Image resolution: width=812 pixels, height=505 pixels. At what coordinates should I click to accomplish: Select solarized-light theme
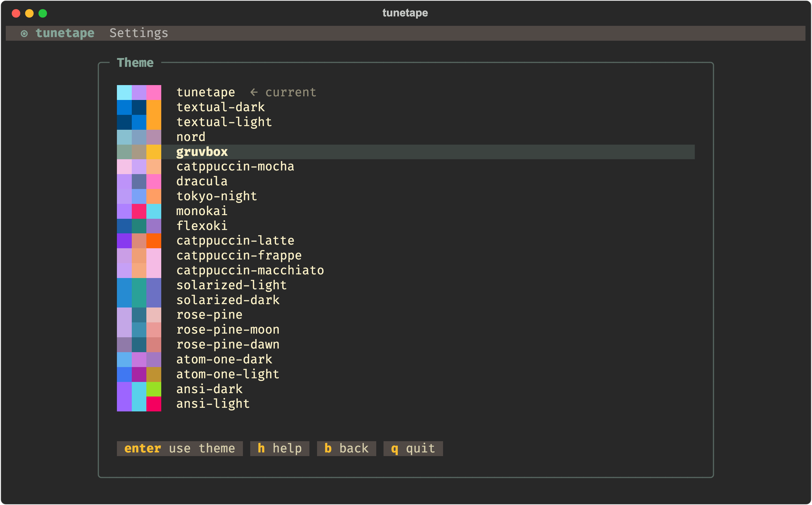pyautogui.click(x=405, y=285)
